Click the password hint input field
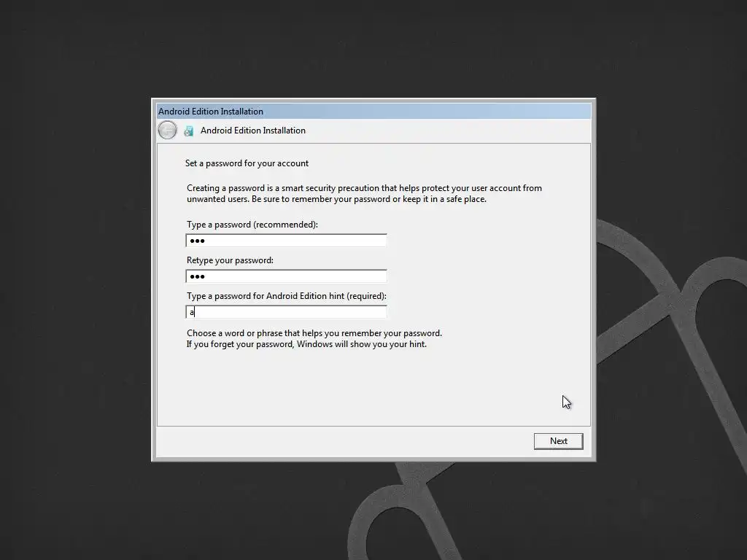 pos(286,312)
